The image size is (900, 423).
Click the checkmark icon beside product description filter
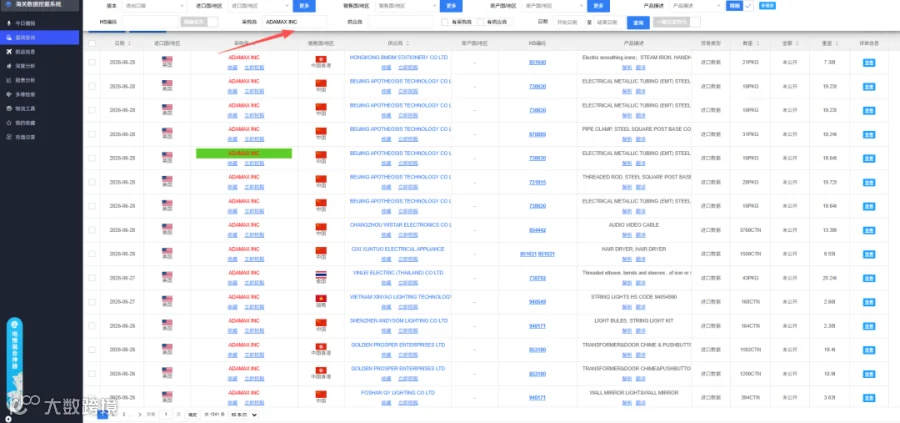coord(748,6)
